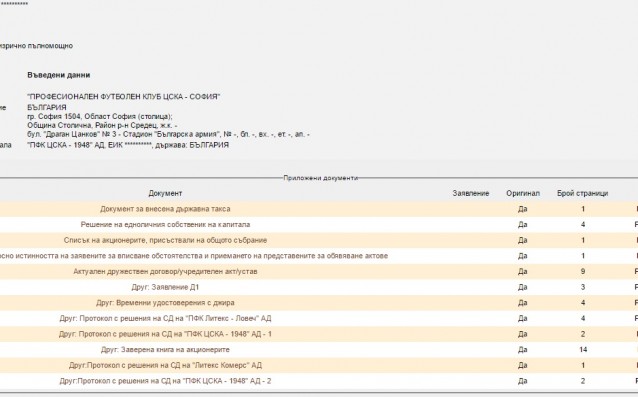This screenshot has height=397, width=638.
Task: Open "Документ за внесена държавна такса"
Action: pyautogui.click(x=165, y=209)
